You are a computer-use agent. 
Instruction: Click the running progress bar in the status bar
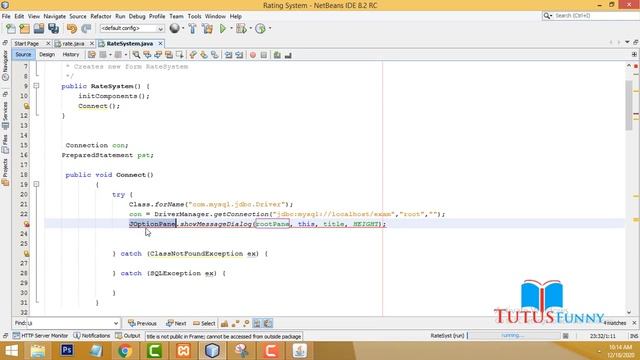tap(514, 336)
